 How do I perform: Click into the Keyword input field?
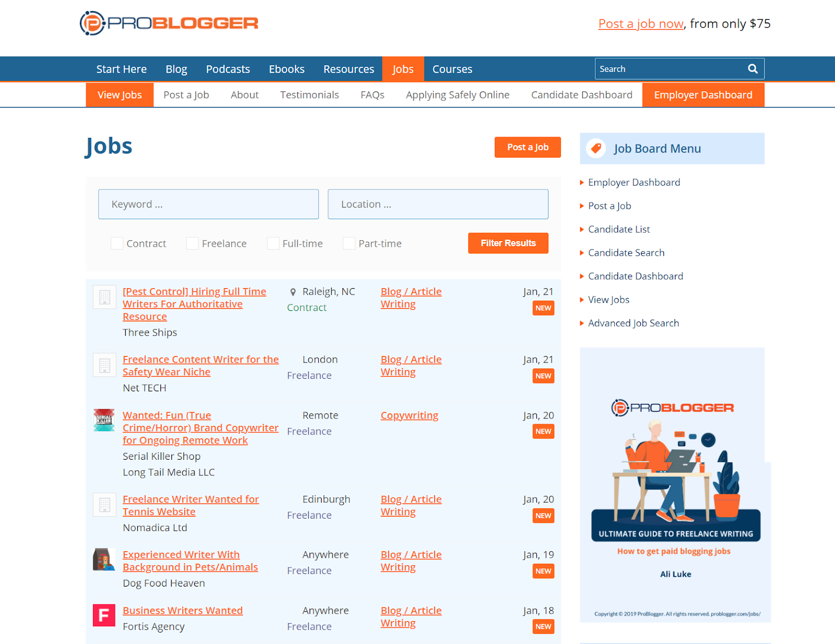point(208,204)
